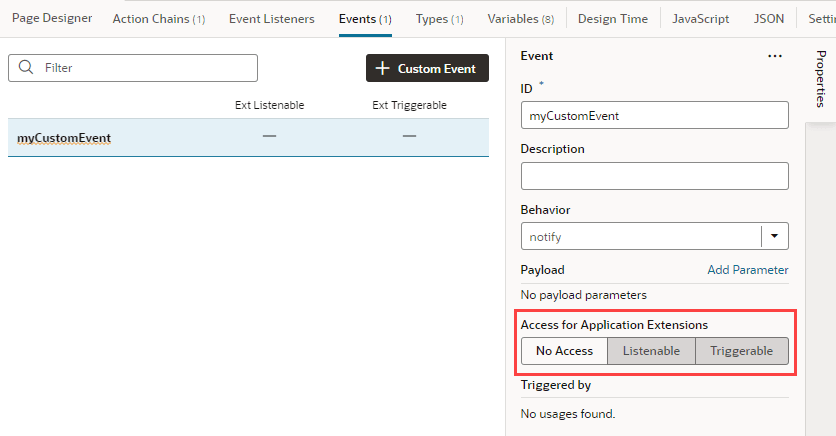Image resolution: width=836 pixels, height=436 pixels.
Task: Go to the Event Listeners tab
Action: [271, 19]
